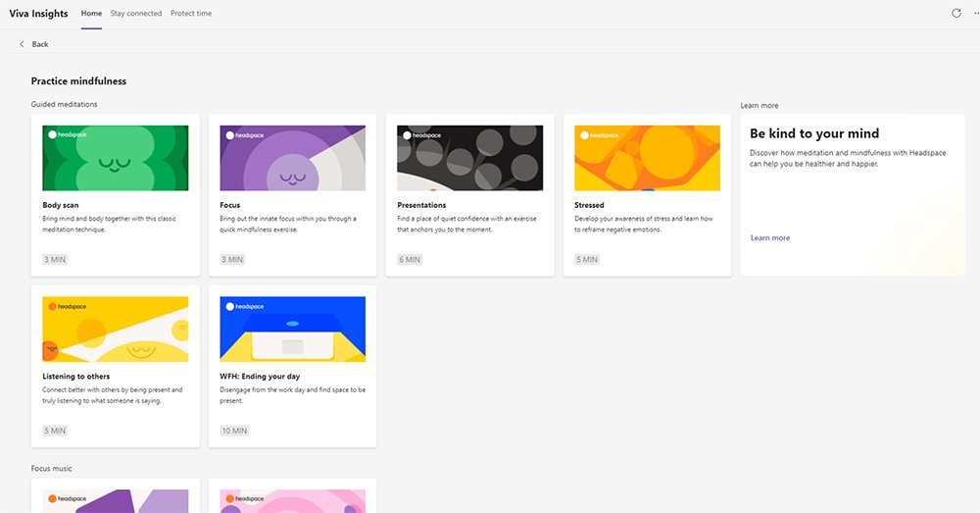The height and width of the screenshot is (513, 980).
Task: Click Headspace logo on Listening to others image
Action: point(68,307)
